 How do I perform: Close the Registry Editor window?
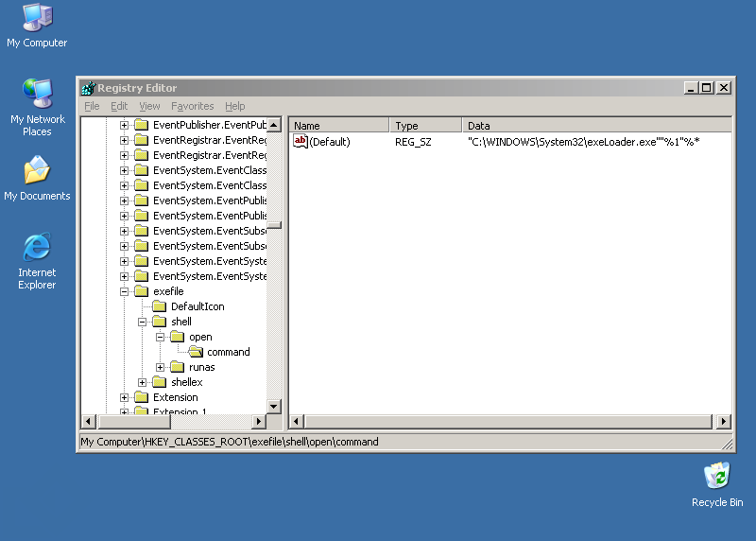[x=724, y=88]
